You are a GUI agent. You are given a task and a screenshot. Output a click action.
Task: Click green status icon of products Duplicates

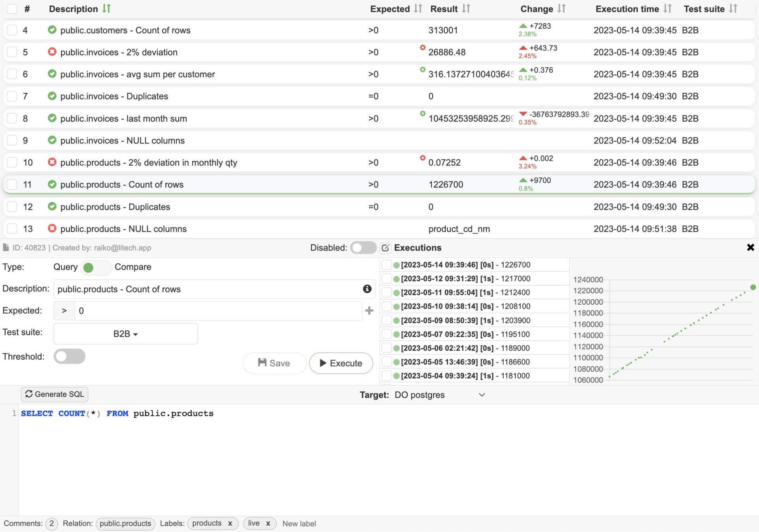pyautogui.click(x=52, y=206)
